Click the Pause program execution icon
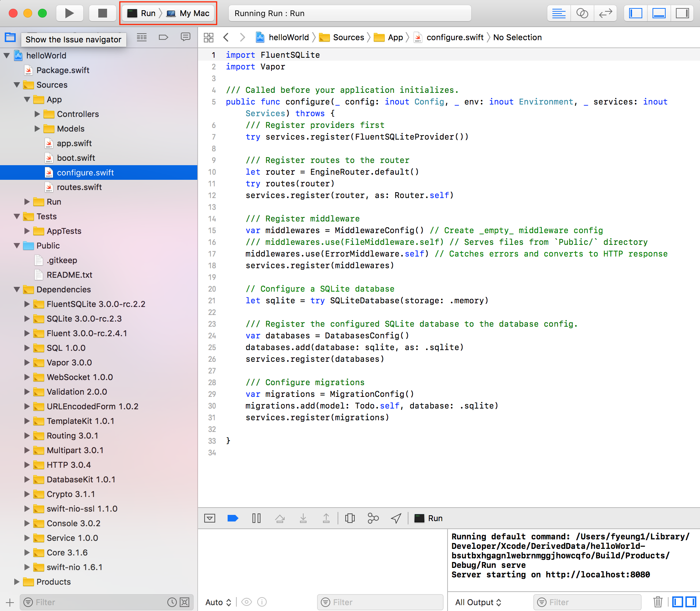The width and height of the screenshot is (700, 611). click(x=256, y=518)
